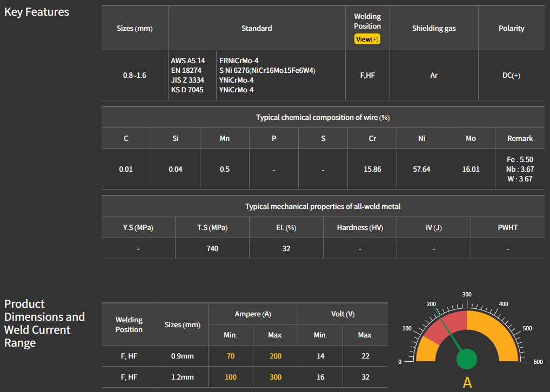This screenshot has width=550, height=392.
Task: Select the Key Features heading
Action: pos(37,12)
